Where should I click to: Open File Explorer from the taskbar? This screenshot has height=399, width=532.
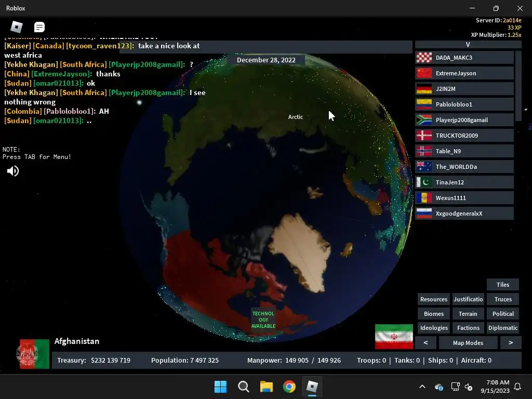[267, 387]
